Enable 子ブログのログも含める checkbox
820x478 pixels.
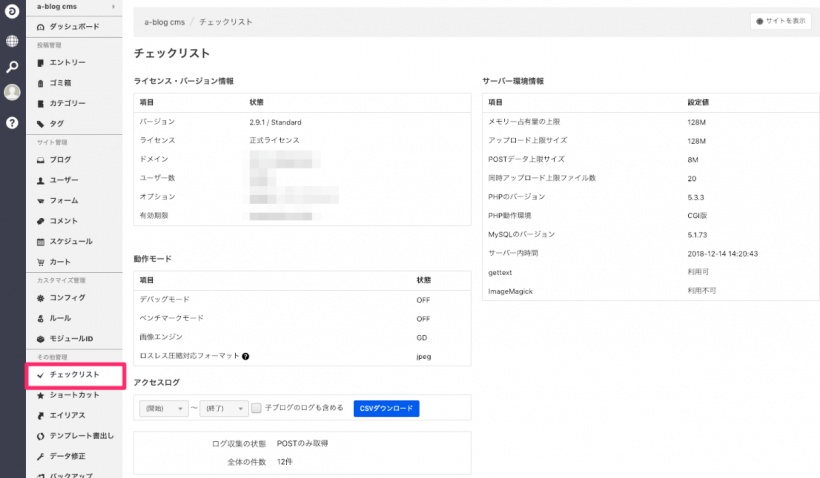(x=257, y=408)
